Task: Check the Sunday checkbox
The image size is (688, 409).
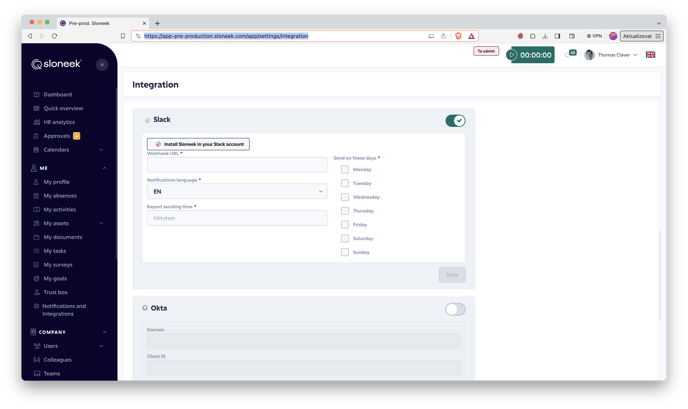Action: (345, 252)
